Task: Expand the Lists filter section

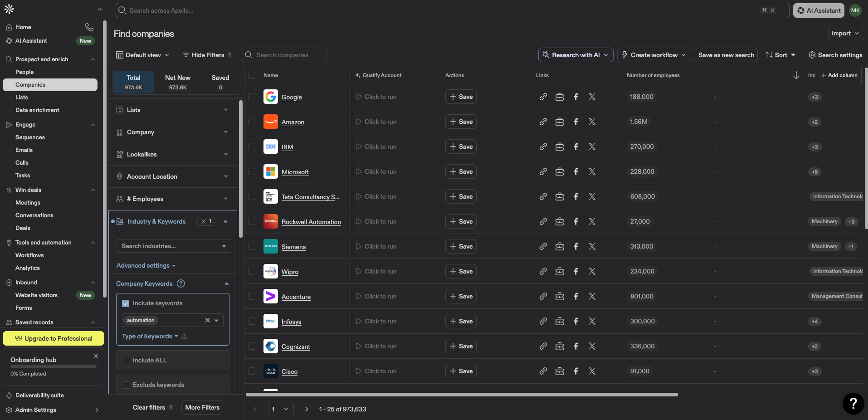Action: point(173,110)
